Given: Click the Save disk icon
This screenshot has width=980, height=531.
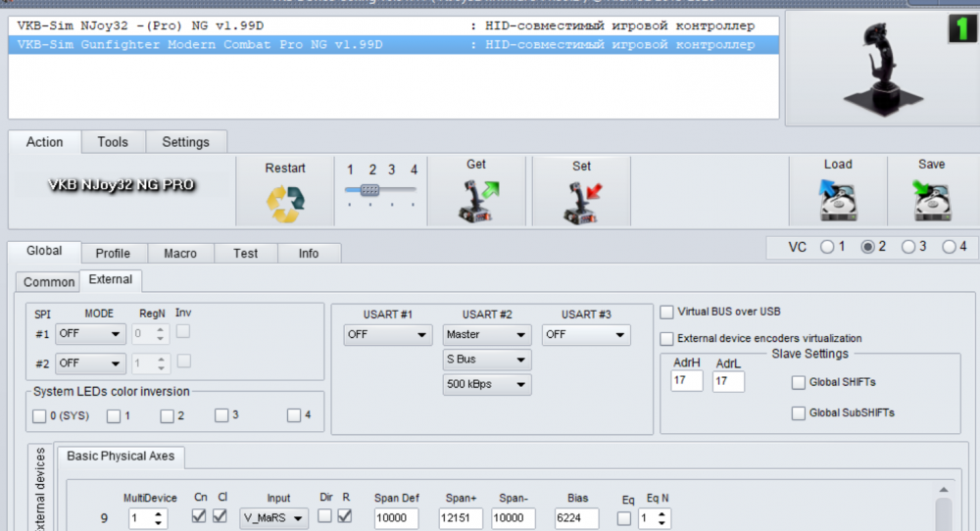Looking at the screenshot, I should coord(931,200).
